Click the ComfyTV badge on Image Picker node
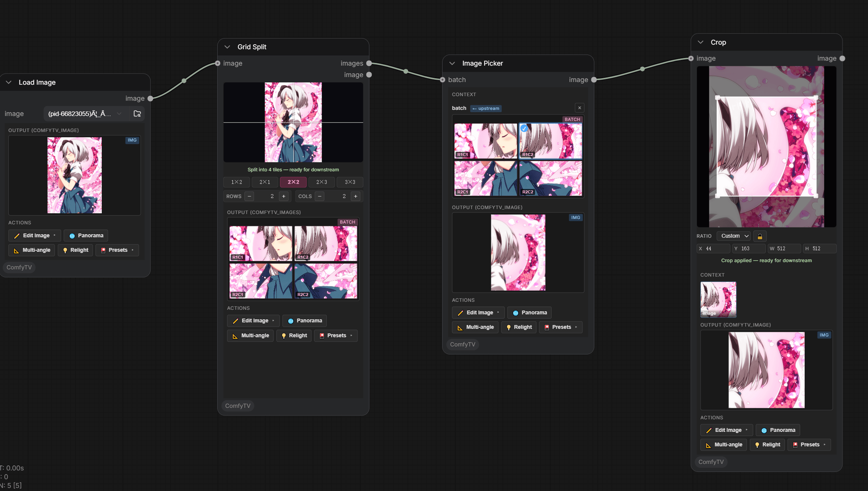Image resolution: width=868 pixels, height=491 pixels. [x=462, y=345]
